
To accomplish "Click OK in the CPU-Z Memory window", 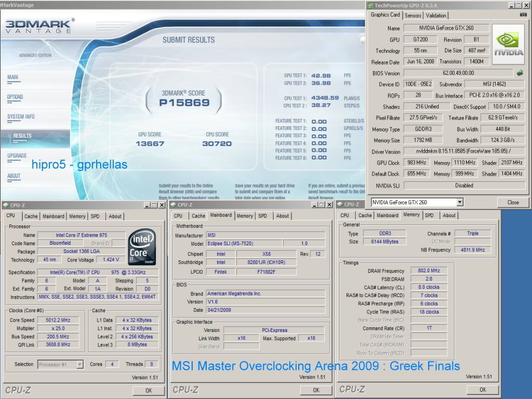I will (483, 390).
